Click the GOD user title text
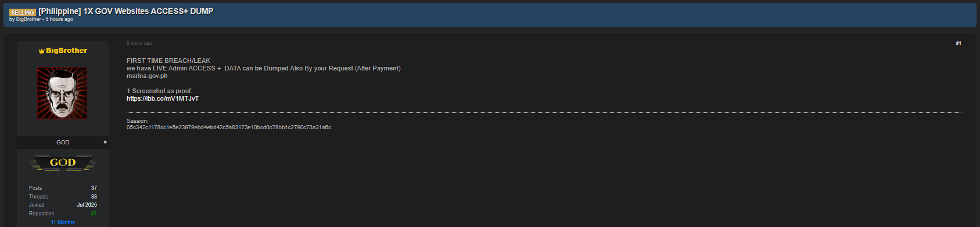 tap(63, 142)
